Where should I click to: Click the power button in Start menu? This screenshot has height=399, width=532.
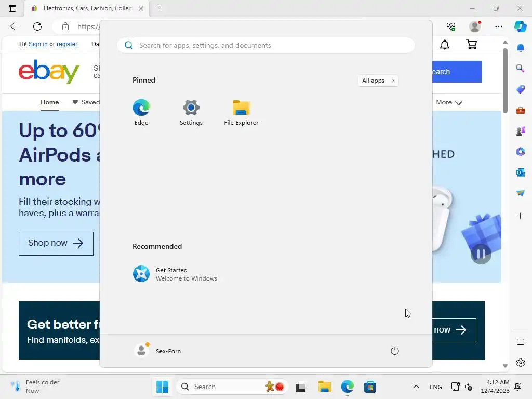click(x=395, y=351)
